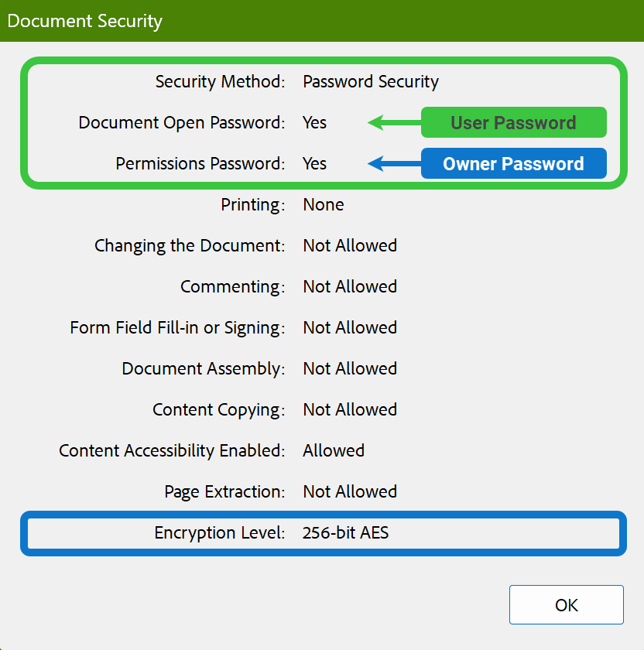Click the Encryption Level label
Screen dimensions: 644x650
click(220, 532)
